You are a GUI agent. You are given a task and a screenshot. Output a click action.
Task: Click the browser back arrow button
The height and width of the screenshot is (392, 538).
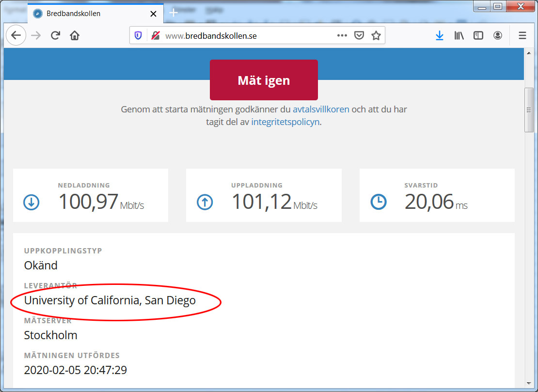(x=16, y=35)
